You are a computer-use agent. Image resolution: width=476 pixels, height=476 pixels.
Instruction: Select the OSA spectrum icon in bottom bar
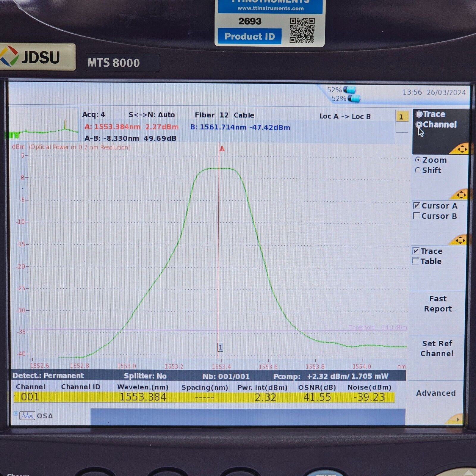[28, 416]
